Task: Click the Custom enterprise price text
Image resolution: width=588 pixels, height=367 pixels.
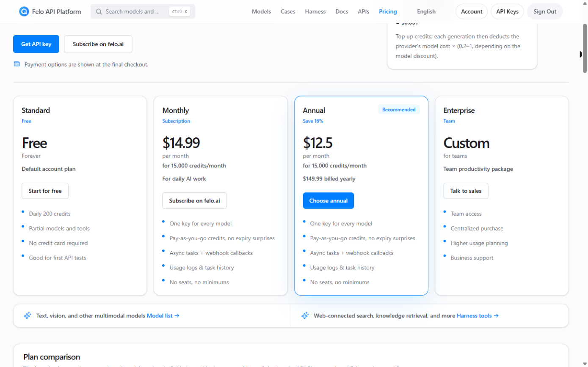Action: coord(467,143)
